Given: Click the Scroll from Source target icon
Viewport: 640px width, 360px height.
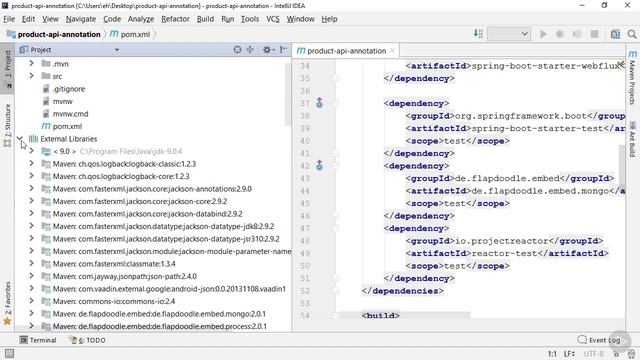Looking at the screenshot, I should click(237, 49).
